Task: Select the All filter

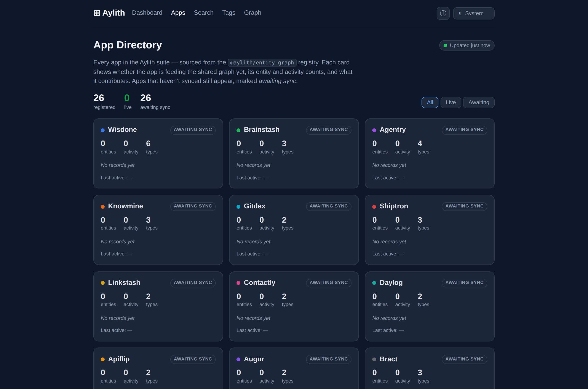Action: [430, 102]
